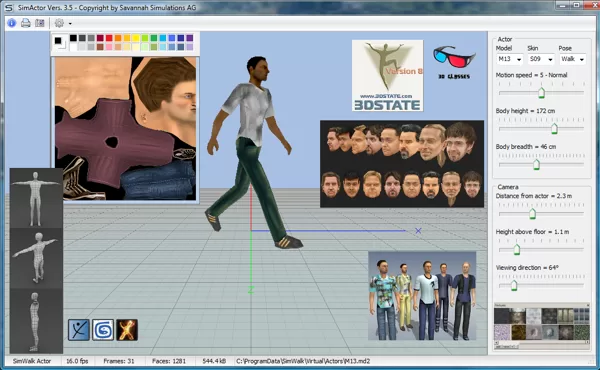Screen dimensions: 600x370
Task: Click the blue X axis marker
Action: click(x=418, y=231)
